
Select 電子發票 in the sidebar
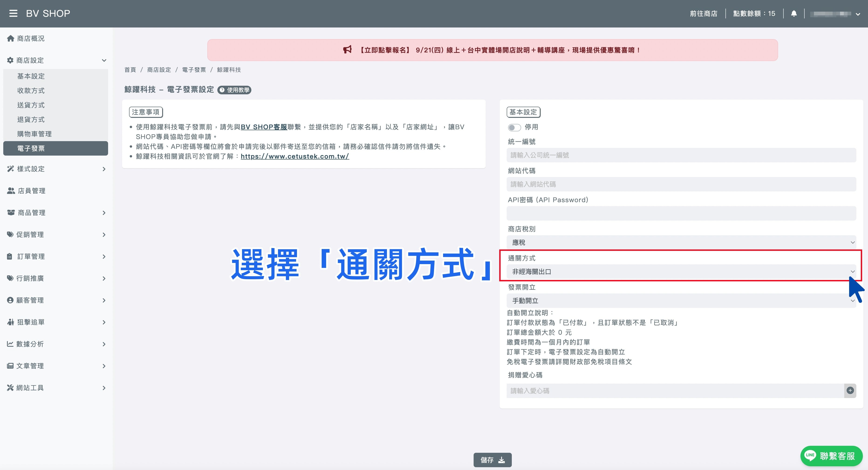coord(56,148)
